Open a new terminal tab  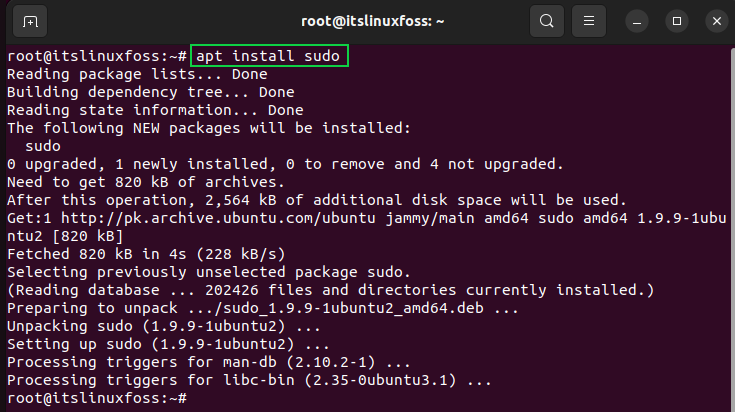tap(30, 21)
